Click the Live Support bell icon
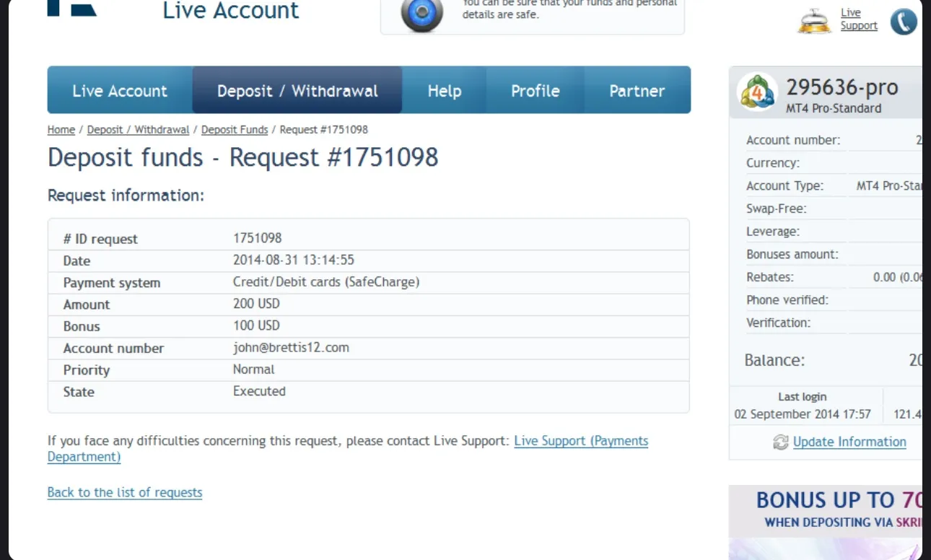This screenshot has width=931, height=560. [815, 21]
